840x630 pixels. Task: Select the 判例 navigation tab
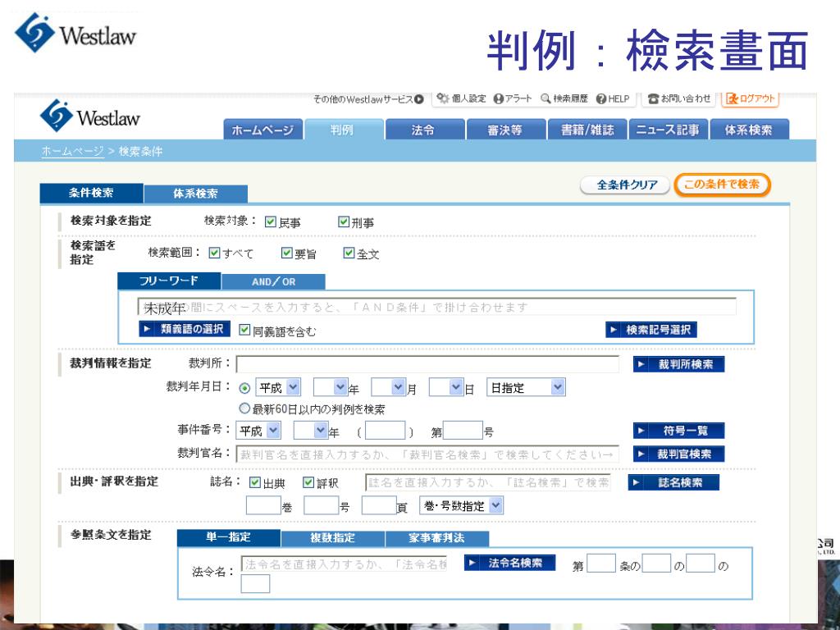[x=344, y=130]
